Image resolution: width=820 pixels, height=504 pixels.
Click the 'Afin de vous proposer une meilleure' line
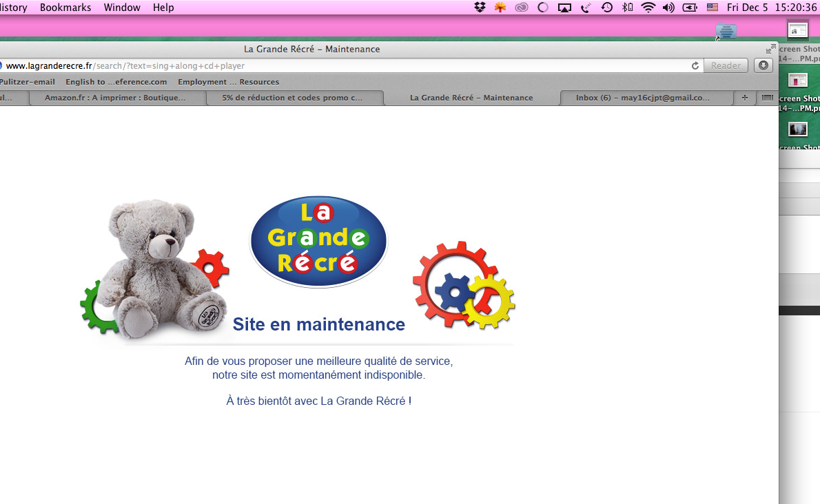[318, 361]
